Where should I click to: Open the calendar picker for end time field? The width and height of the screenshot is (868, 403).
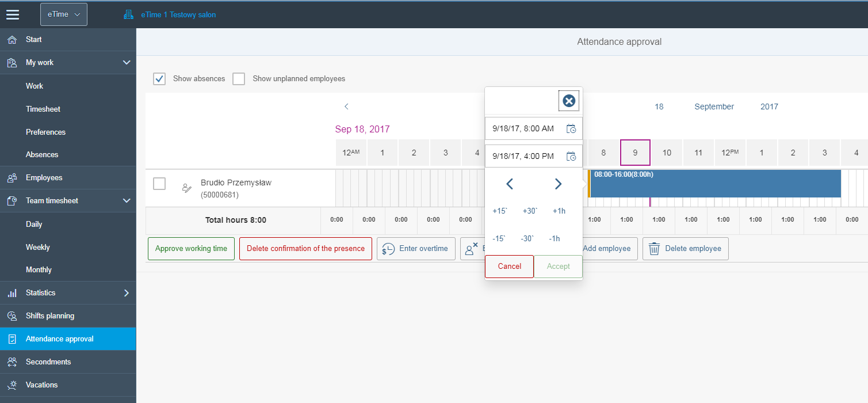(x=571, y=155)
